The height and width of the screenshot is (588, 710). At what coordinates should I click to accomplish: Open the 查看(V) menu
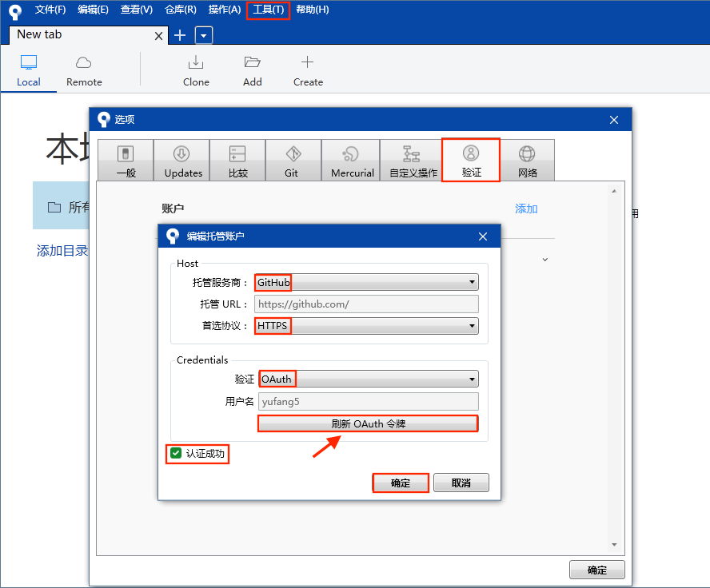coord(136,10)
